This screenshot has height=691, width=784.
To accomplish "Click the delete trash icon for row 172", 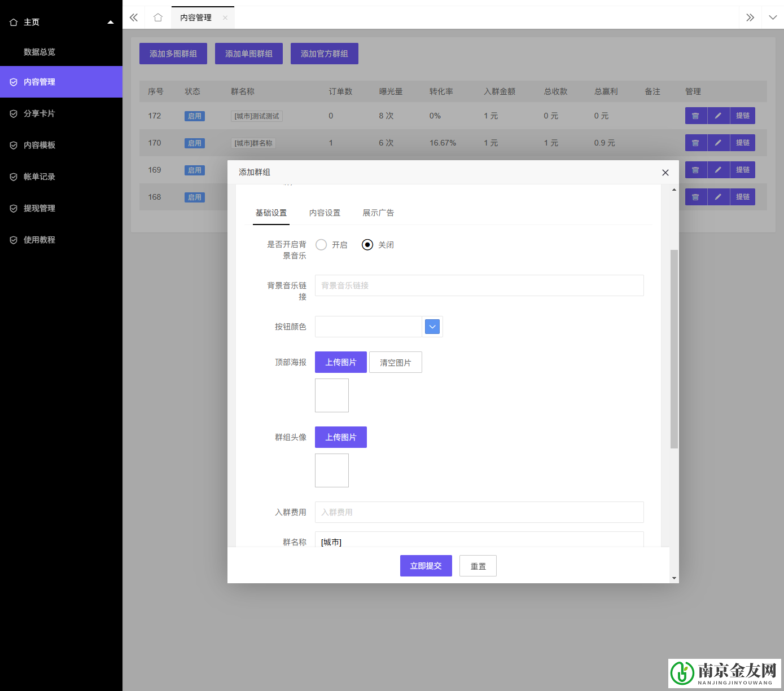I will click(x=695, y=116).
